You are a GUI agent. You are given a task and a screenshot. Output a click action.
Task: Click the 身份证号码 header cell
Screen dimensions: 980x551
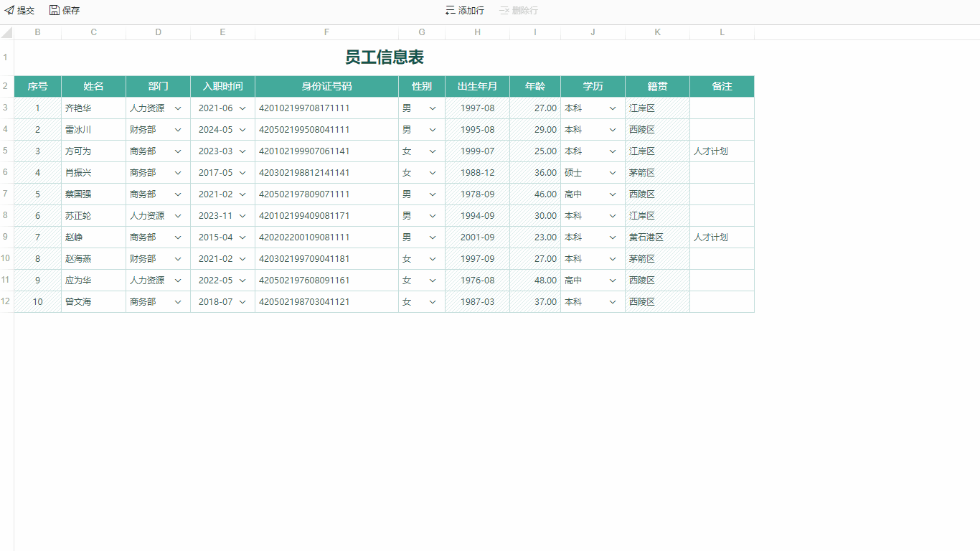(326, 86)
